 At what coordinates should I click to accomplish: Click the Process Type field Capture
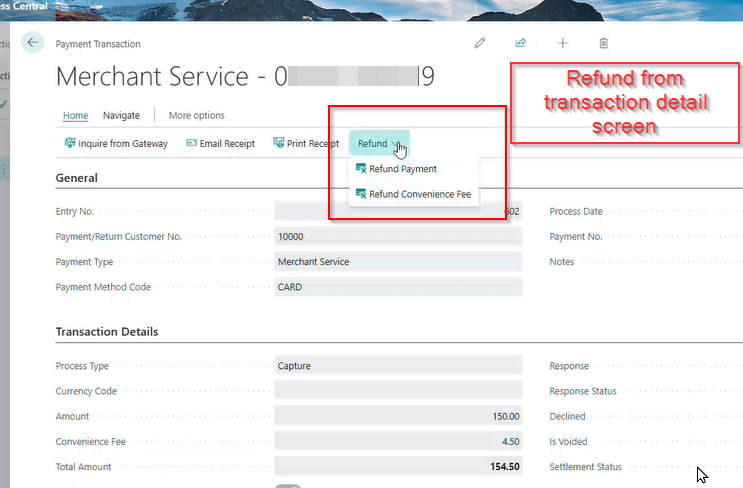click(x=398, y=366)
